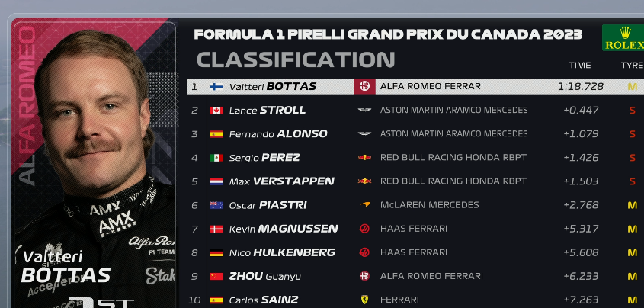Select the Max Verstappen row

click(x=415, y=181)
